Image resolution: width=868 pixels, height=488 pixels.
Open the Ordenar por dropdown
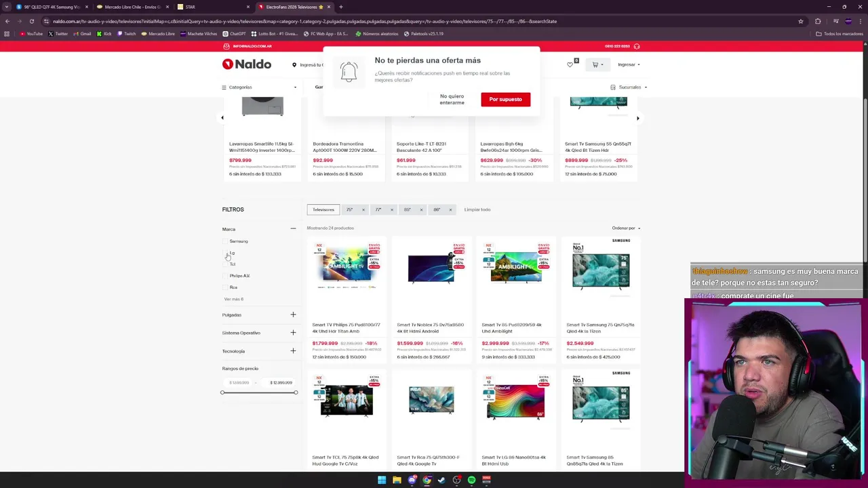(626, 228)
